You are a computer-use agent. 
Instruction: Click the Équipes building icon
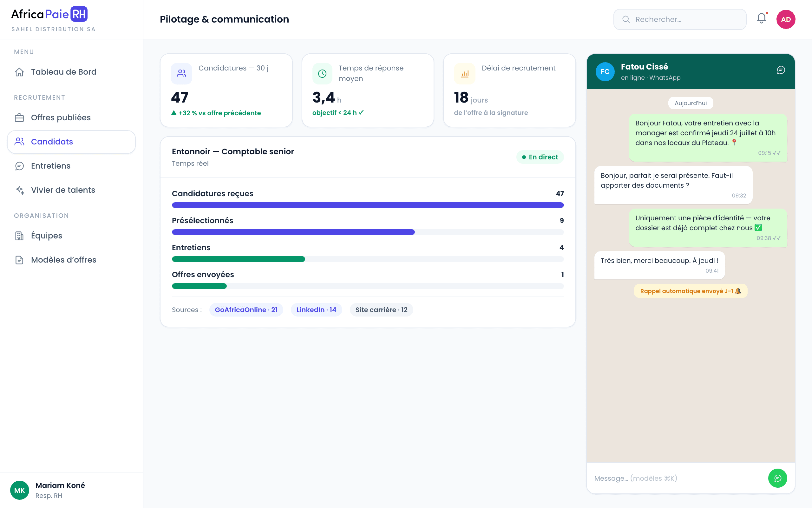click(x=19, y=236)
